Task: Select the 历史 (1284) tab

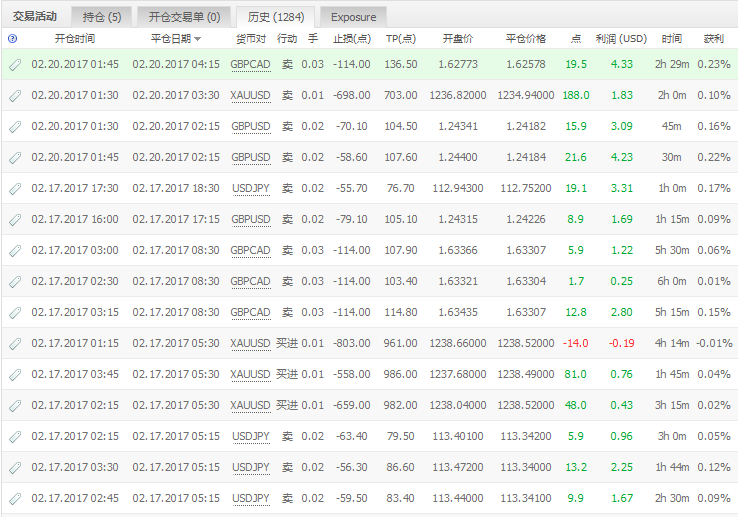Action: [275, 17]
